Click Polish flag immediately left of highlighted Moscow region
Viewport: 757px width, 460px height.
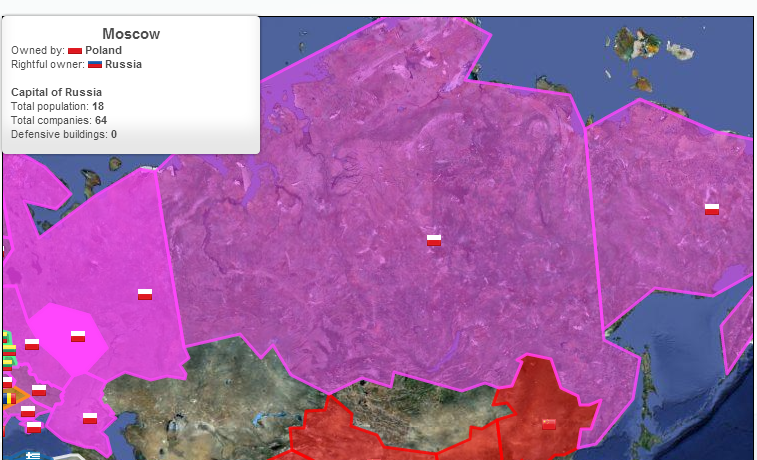(x=32, y=344)
